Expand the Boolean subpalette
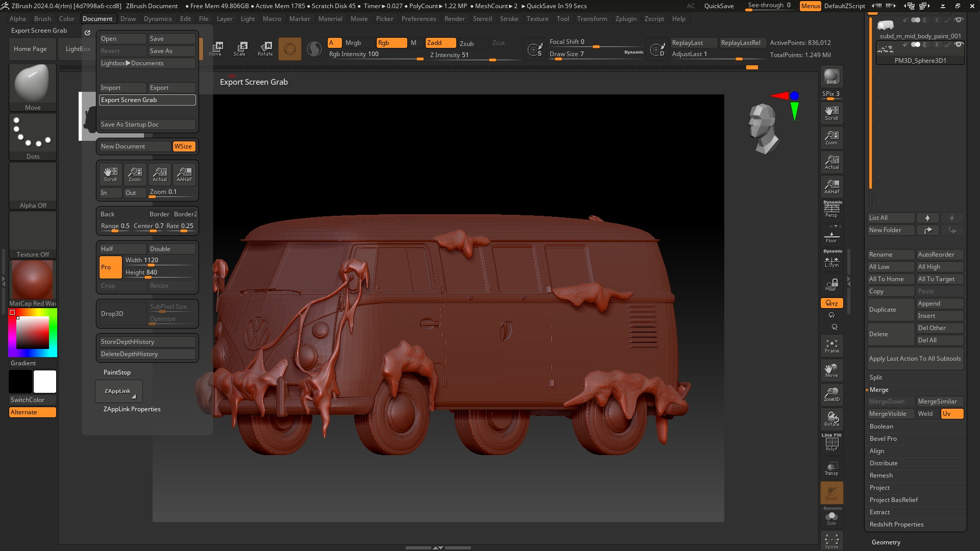Screen dimensions: 980x551 click(881, 427)
